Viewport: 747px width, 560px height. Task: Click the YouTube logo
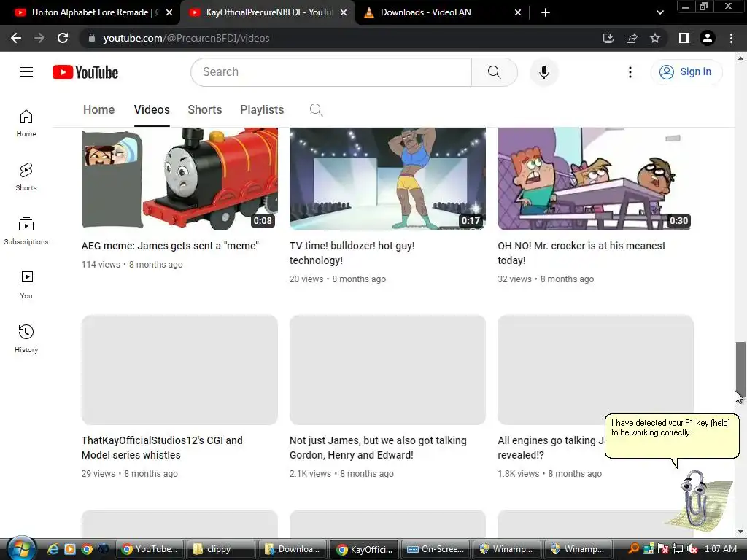click(x=85, y=72)
